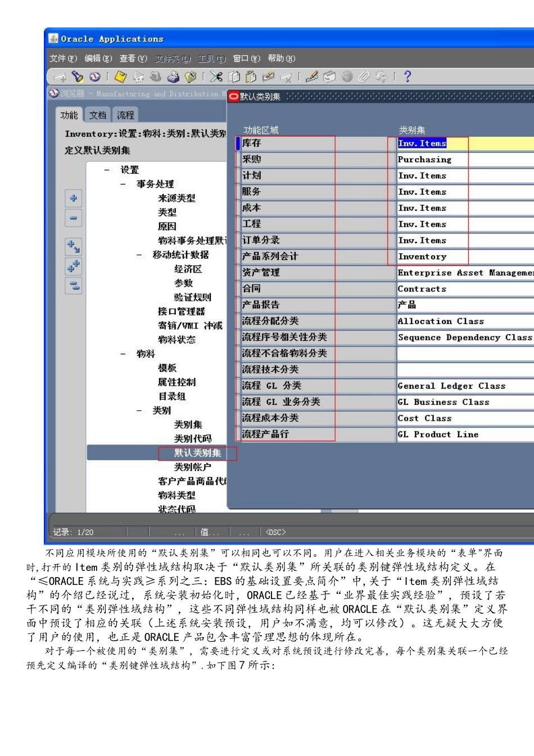
Task: Click the Find flashlight toolbar icon
Action: [x=78, y=77]
